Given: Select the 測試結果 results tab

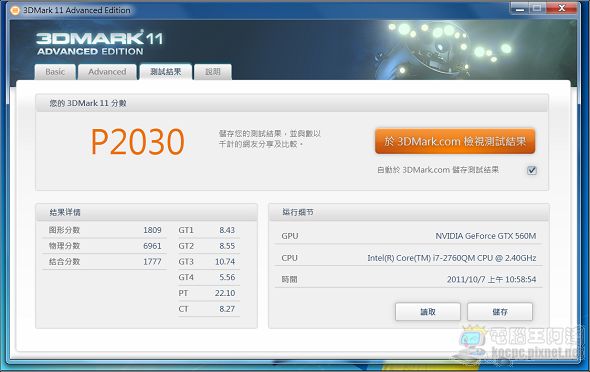Looking at the screenshot, I should (x=166, y=71).
